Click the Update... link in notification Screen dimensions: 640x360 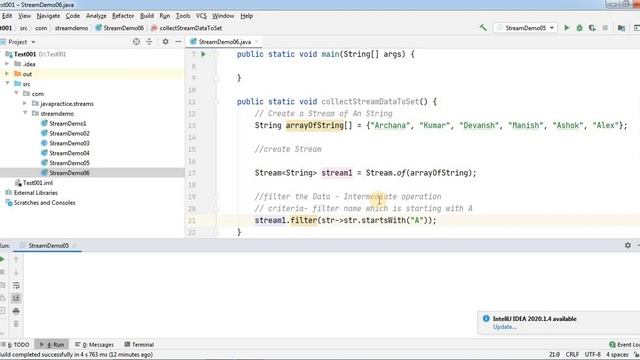[504, 327]
